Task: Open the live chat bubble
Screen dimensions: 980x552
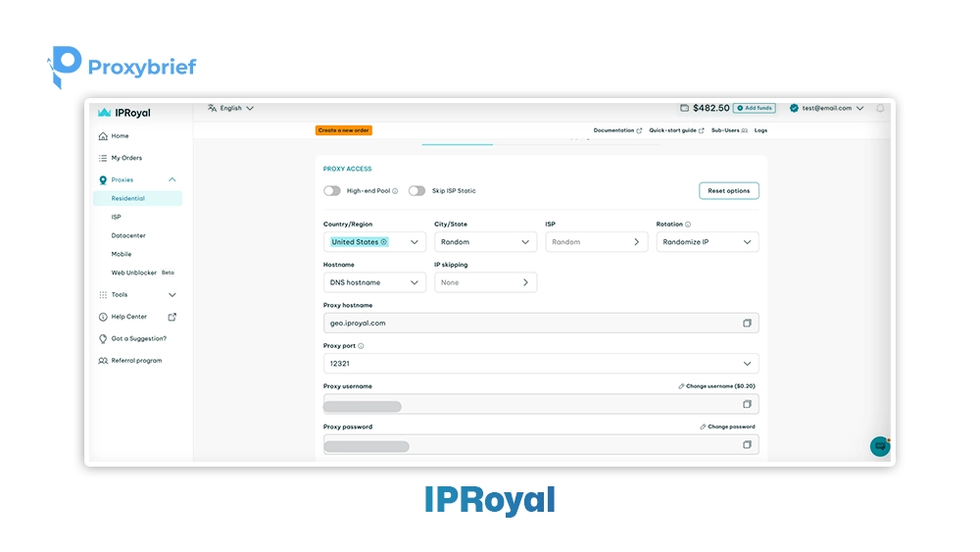Action: [880, 446]
